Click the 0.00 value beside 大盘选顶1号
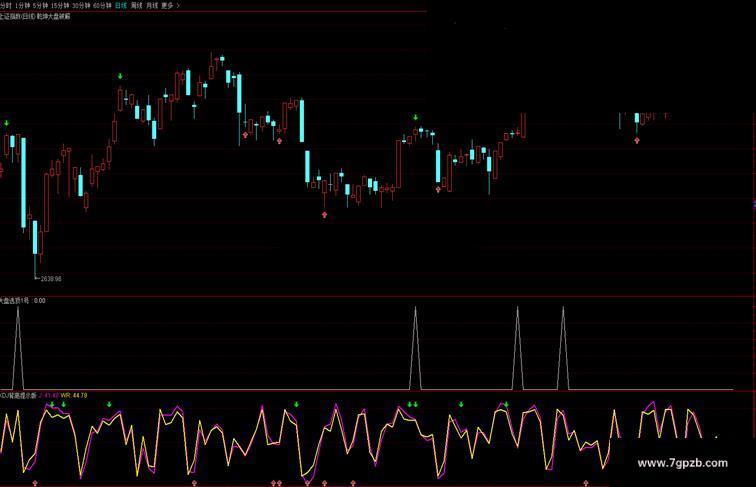756x487 pixels. click(40, 300)
